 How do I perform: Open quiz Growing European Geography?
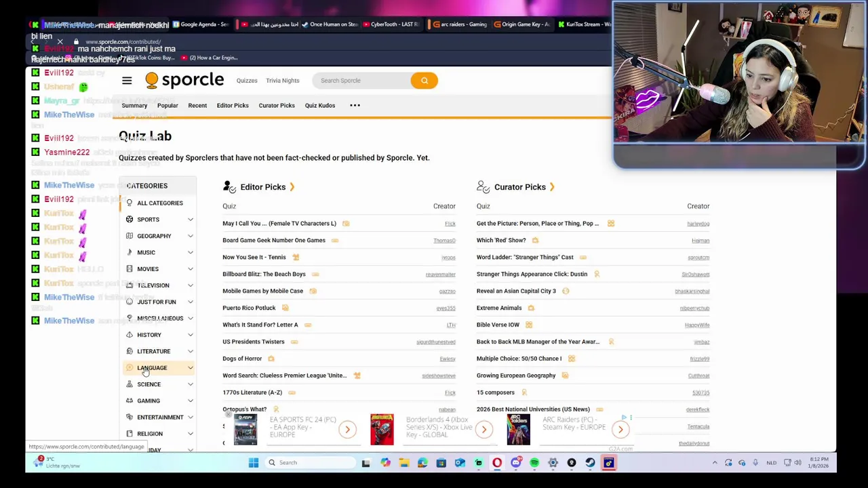click(x=516, y=375)
